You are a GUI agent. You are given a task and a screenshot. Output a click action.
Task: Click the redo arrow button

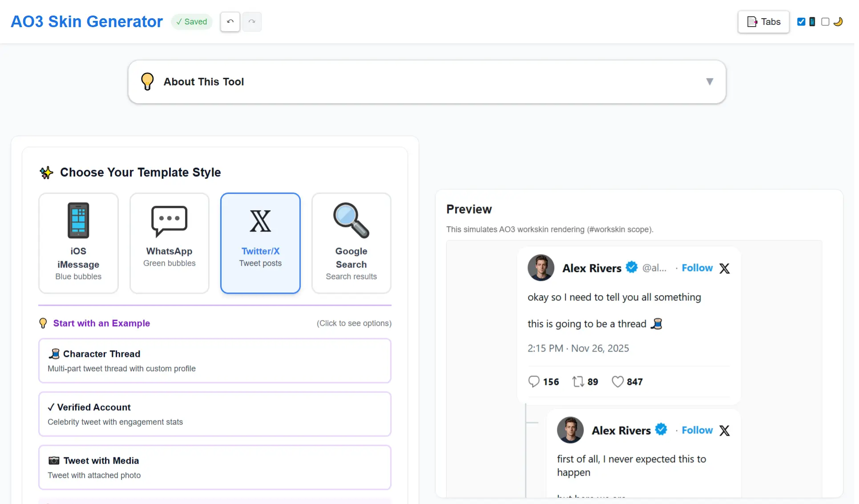252,21
